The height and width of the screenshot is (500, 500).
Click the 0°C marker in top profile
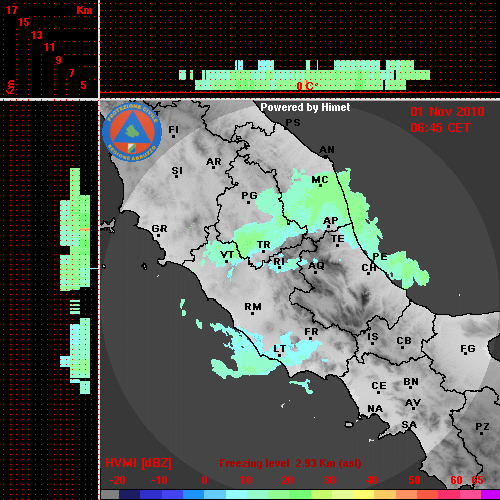(307, 86)
